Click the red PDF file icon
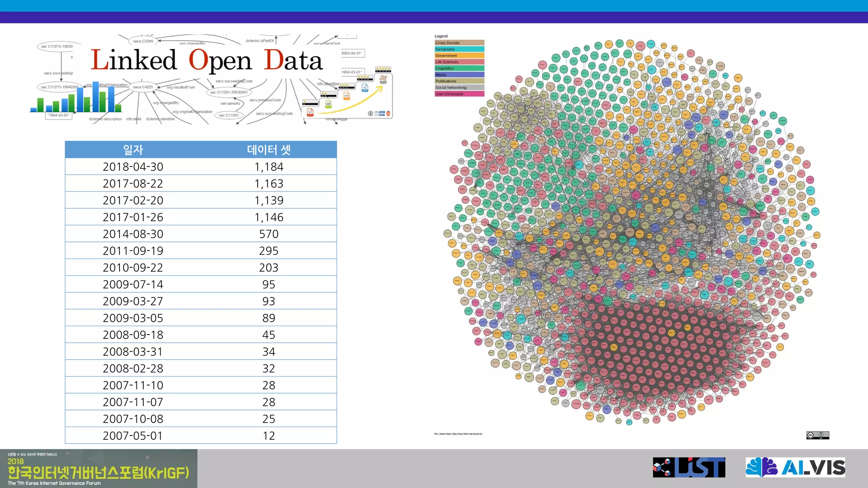This screenshot has height=488, width=868. 310,112
